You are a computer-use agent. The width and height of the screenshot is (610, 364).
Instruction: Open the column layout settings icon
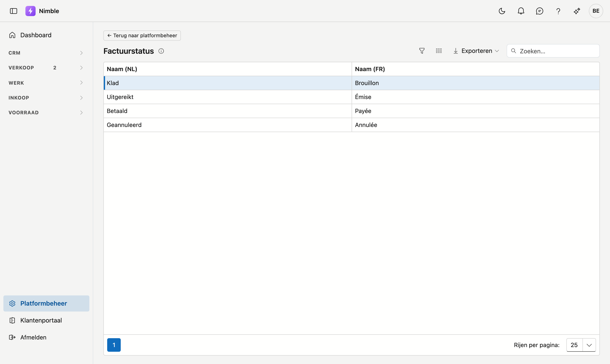439,51
